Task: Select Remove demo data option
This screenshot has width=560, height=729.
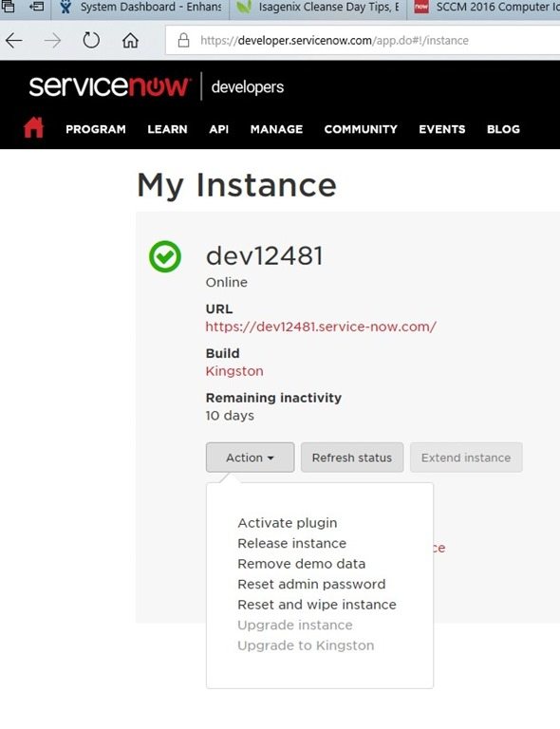Action: point(302,564)
